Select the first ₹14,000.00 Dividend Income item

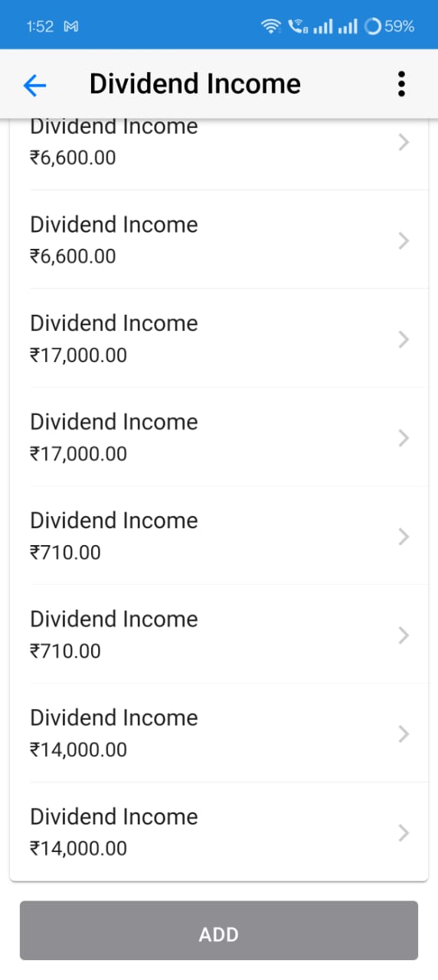219,733
